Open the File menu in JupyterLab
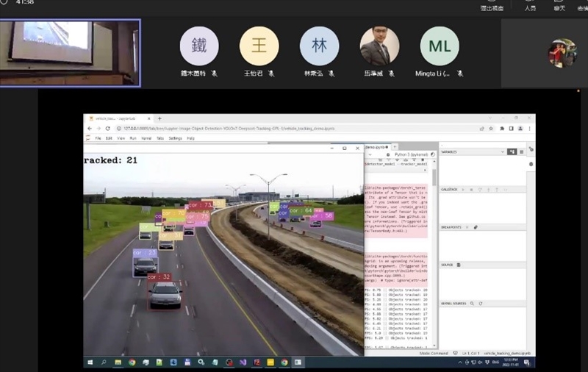The height and width of the screenshot is (372, 588). (x=98, y=138)
